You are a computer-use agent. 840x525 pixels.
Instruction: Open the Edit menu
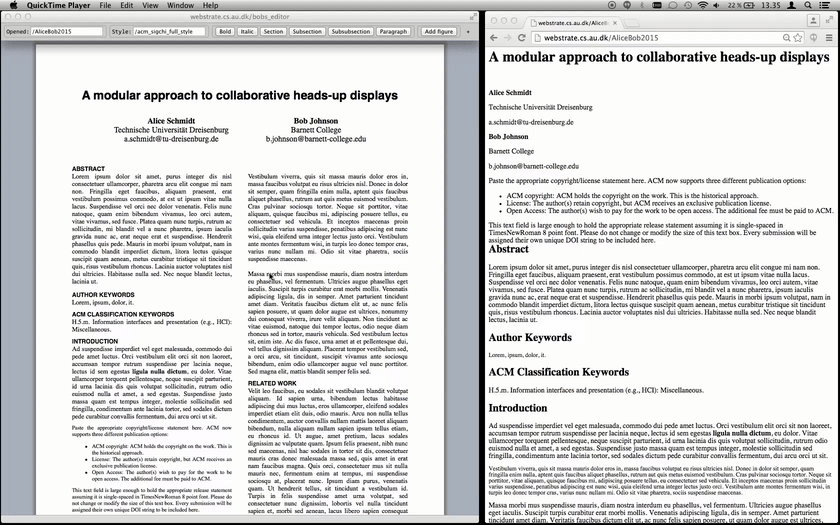pos(126,5)
